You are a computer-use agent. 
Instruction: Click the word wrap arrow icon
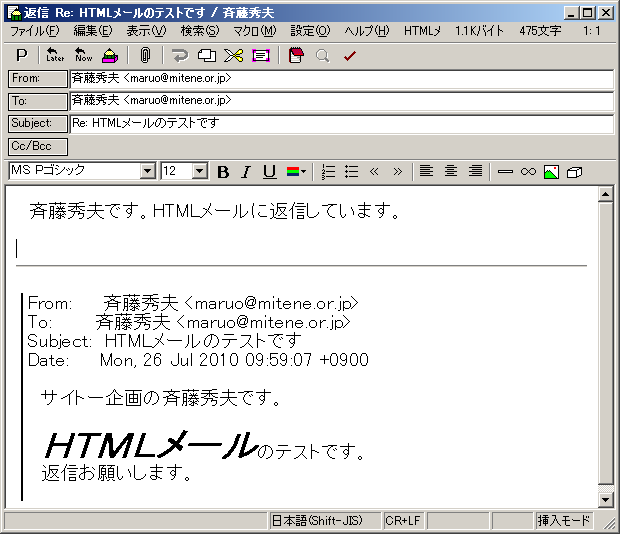click(180, 56)
